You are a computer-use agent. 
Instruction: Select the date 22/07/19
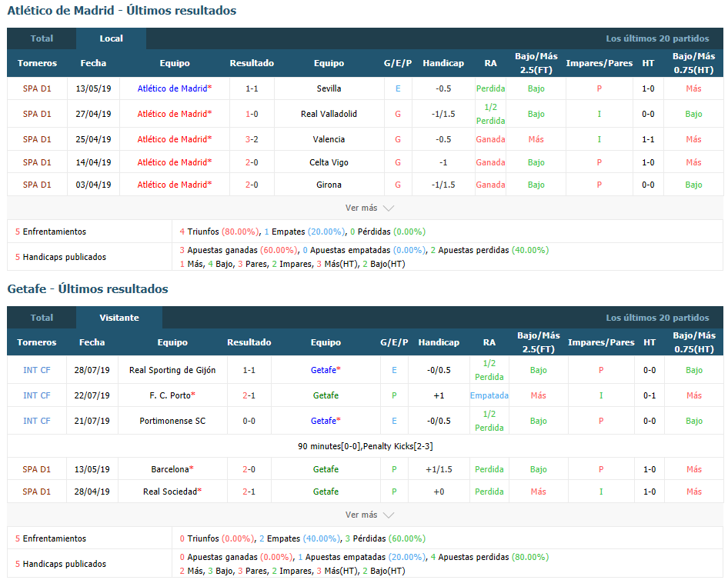pyautogui.click(x=92, y=395)
